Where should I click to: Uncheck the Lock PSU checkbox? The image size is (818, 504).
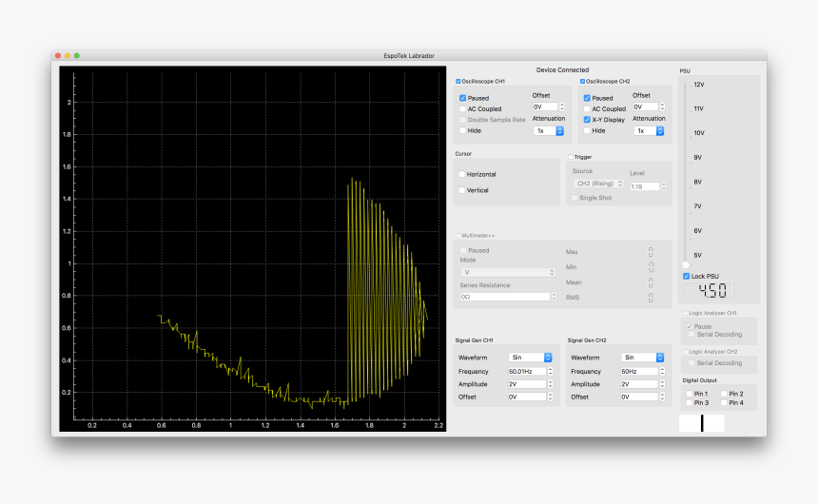[687, 276]
